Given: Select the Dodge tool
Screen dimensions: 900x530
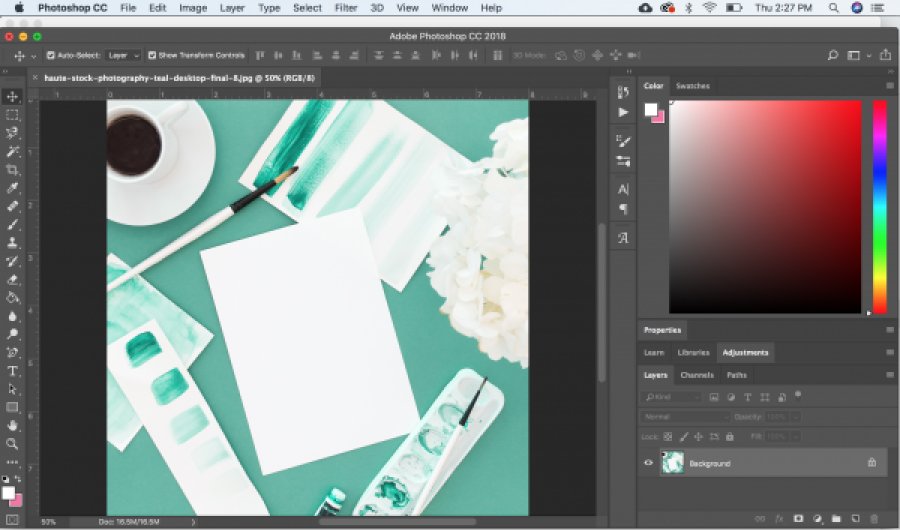Looking at the screenshot, I should (x=12, y=334).
